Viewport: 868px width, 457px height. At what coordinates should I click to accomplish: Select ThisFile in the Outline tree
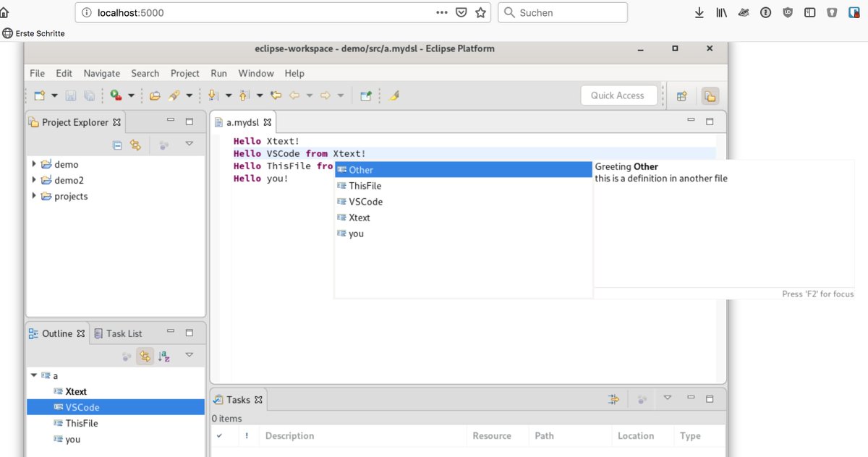[81, 423]
